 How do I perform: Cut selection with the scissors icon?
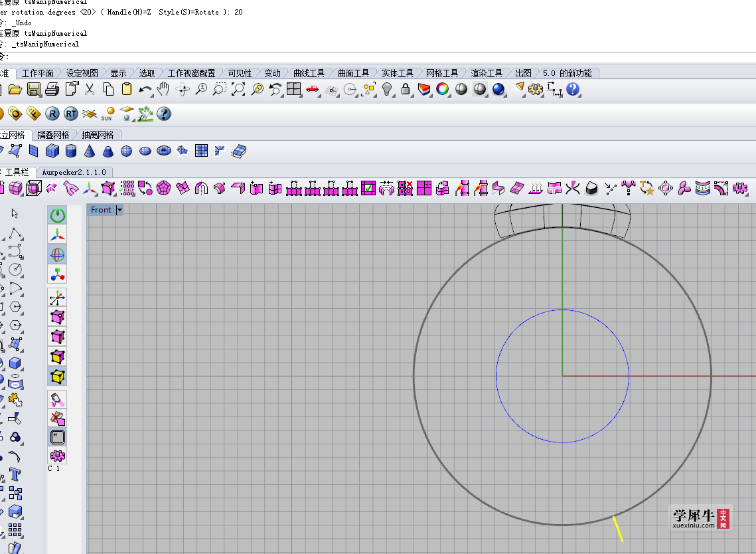[x=89, y=89]
